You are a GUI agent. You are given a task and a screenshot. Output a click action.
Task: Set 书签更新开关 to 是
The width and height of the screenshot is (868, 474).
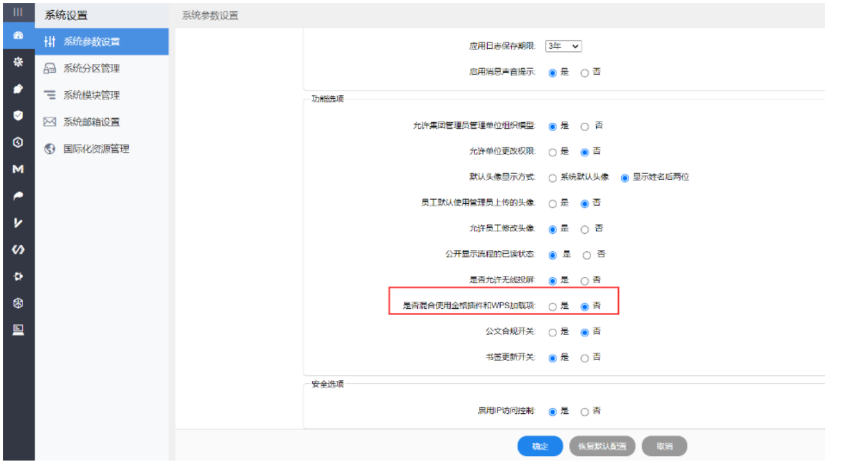(553, 358)
